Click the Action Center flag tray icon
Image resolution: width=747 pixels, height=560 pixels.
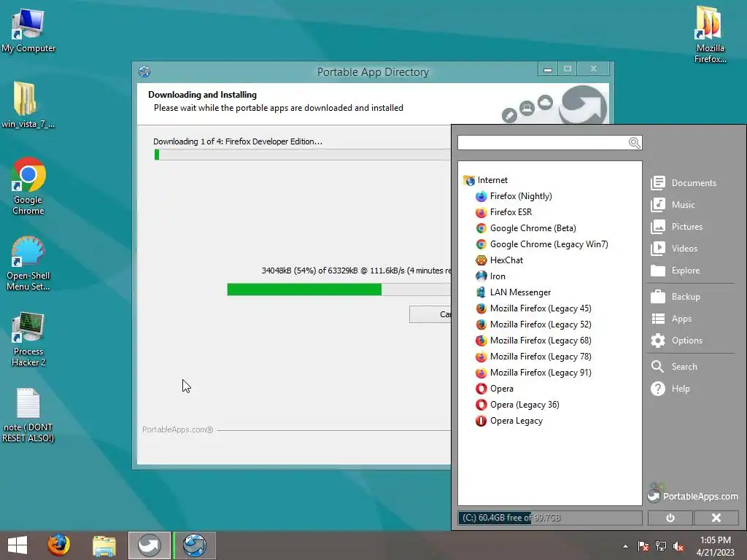[643, 546]
